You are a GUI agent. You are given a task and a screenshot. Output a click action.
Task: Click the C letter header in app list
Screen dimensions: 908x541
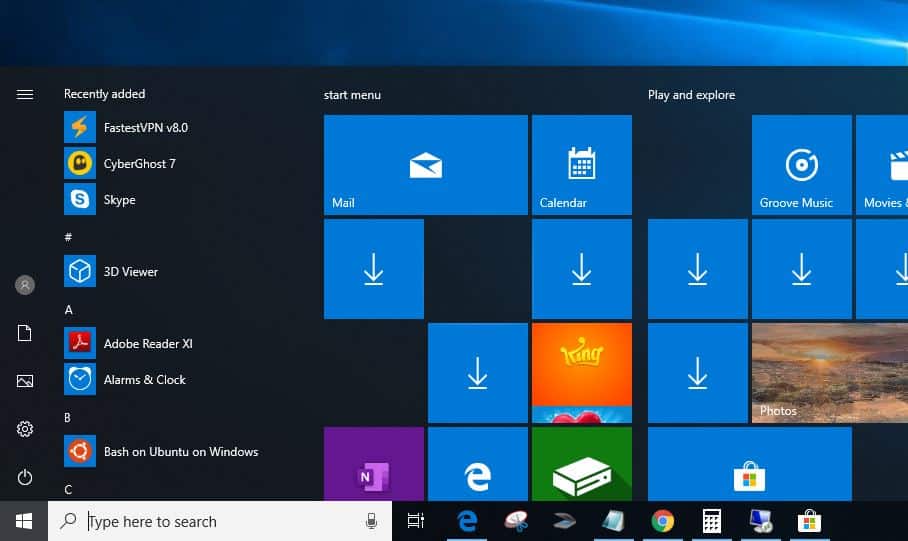pyautogui.click(x=68, y=489)
